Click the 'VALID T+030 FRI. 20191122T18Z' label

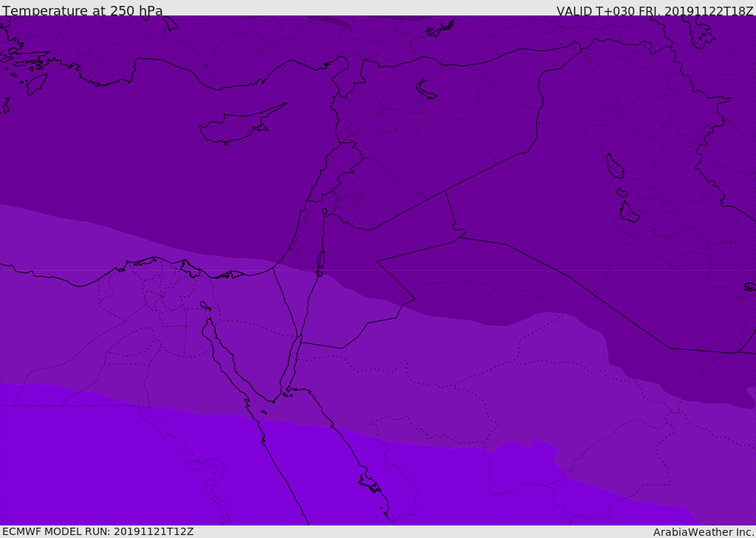click(655, 11)
